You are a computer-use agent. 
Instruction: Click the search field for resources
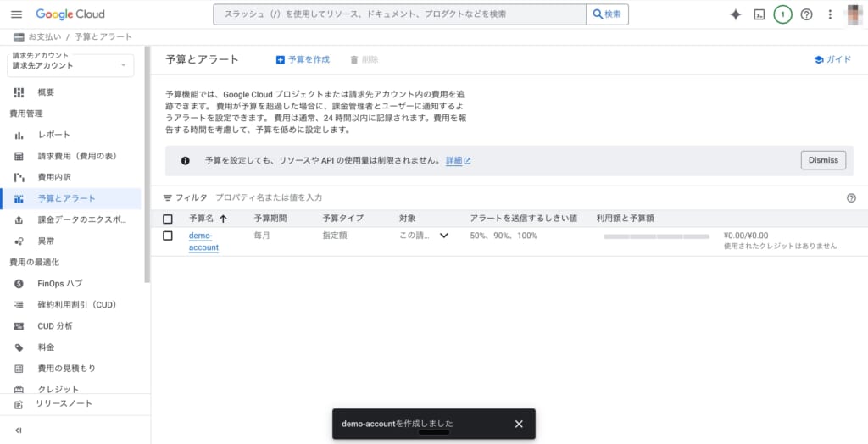[400, 14]
